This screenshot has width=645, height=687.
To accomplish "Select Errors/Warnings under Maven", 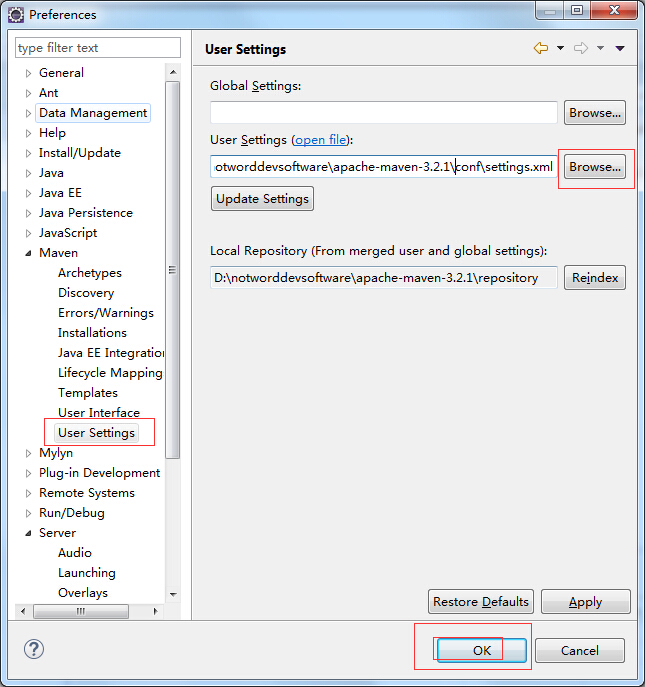I will (106, 313).
